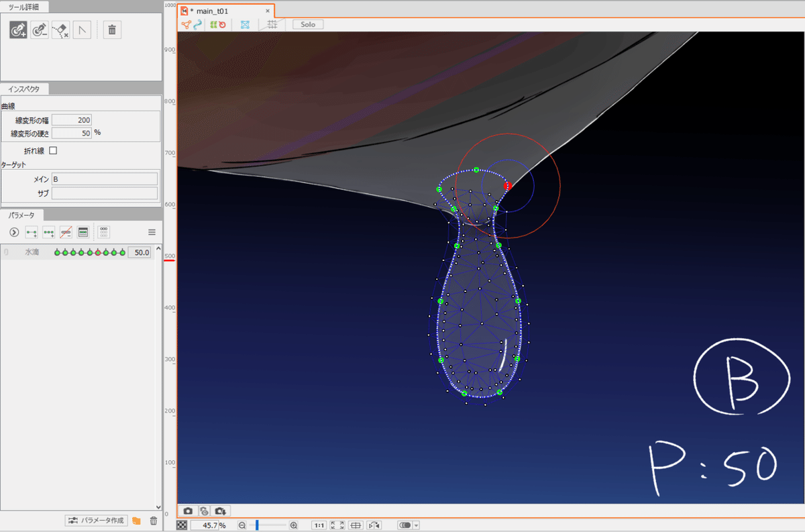Click the camera snapshot icon
Screen dimensions: 805x532
pyautogui.click(x=189, y=511)
